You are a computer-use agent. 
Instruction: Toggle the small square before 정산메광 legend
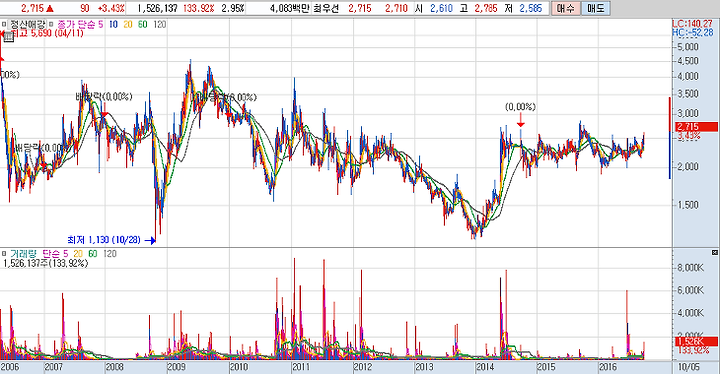(4, 24)
